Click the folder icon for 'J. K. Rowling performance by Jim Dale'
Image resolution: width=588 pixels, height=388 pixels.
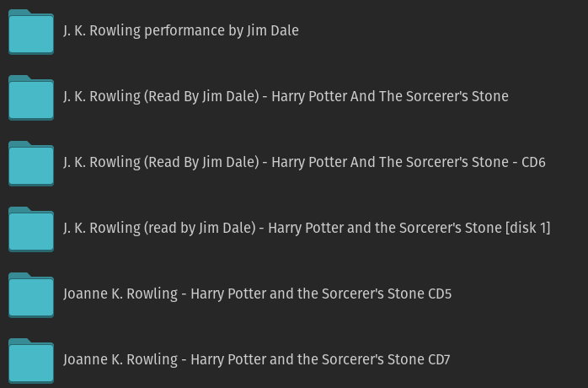click(31, 32)
